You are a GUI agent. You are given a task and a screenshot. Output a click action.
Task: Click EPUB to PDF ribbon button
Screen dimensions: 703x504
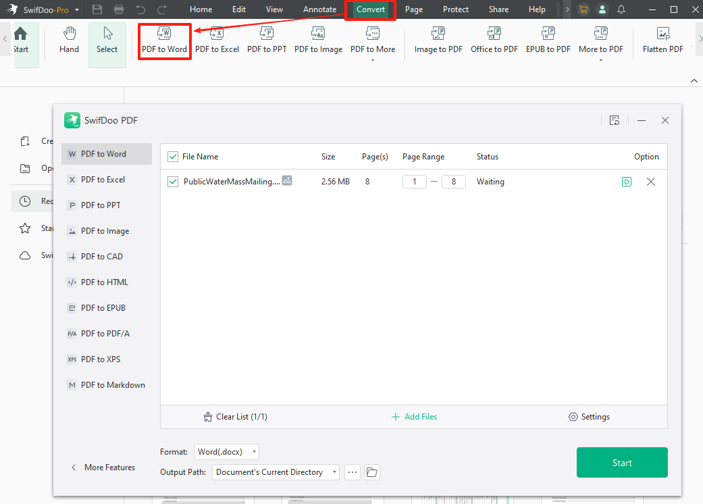[548, 41]
